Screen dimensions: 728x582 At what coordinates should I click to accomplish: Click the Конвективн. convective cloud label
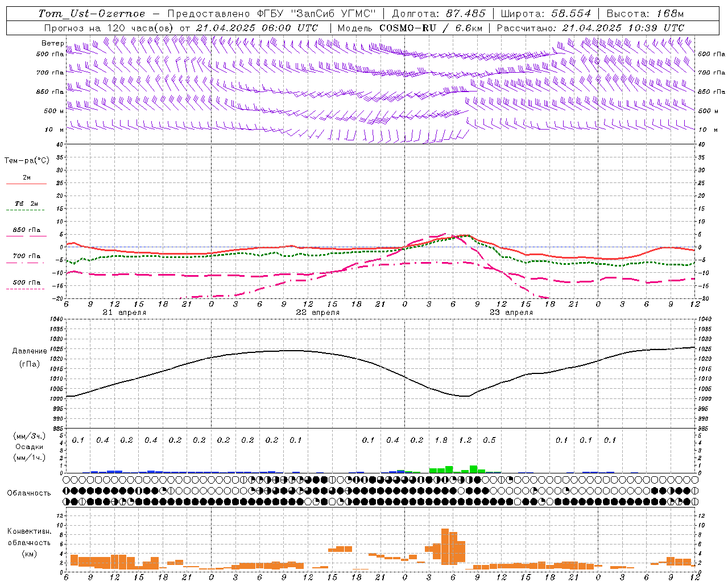[x=30, y=531]
